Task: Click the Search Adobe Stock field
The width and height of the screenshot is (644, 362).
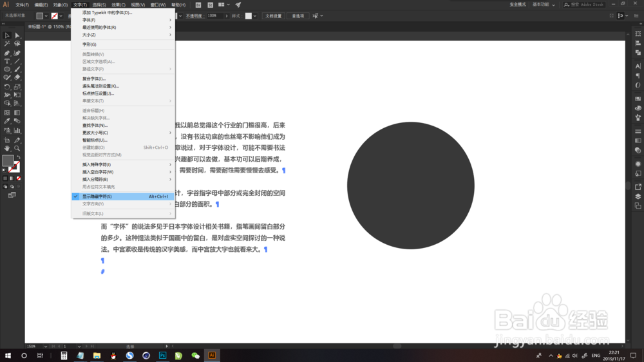Action: tap(584, 5)
